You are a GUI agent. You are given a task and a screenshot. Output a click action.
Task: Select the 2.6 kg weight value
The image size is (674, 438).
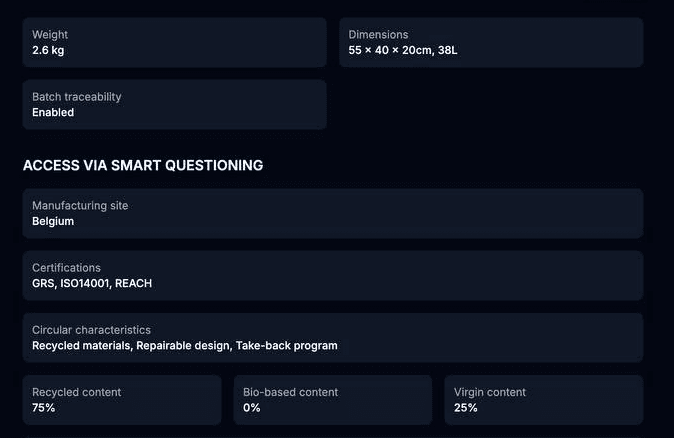(x=48, y=50)
